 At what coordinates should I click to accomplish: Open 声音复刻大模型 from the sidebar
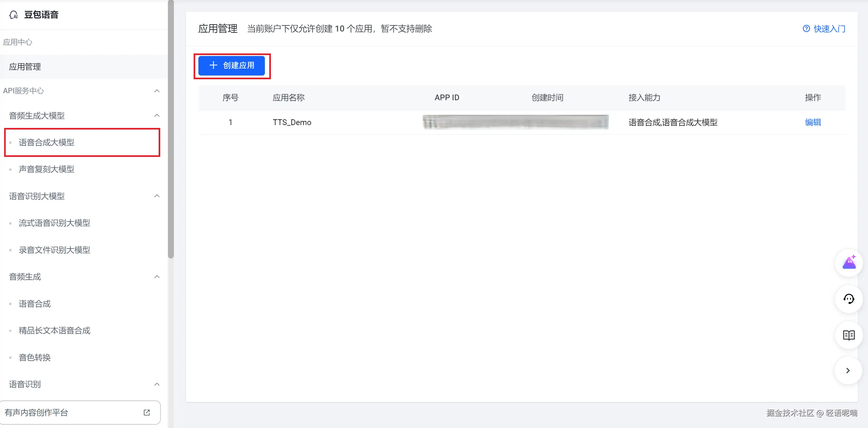coord(46,169)
